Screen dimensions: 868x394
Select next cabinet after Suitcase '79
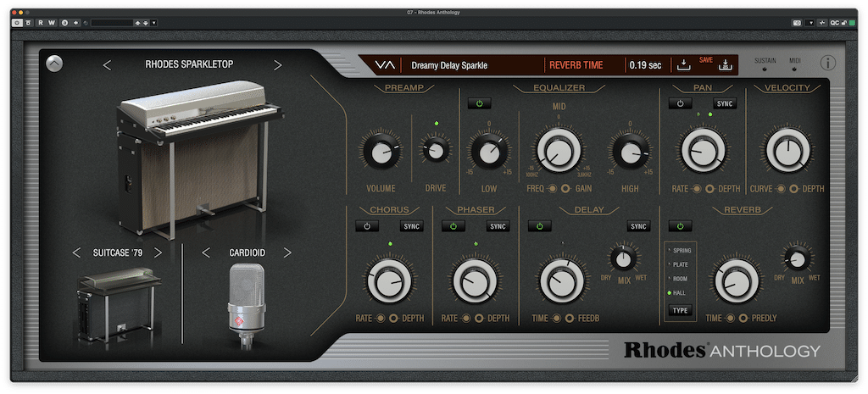pyautogui.click(x=158, y=252)
